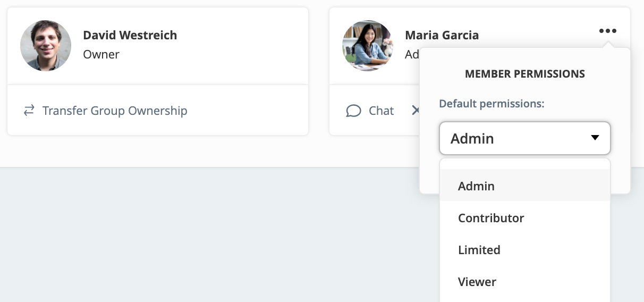Click the X icon beside Chat

(416, 111)
